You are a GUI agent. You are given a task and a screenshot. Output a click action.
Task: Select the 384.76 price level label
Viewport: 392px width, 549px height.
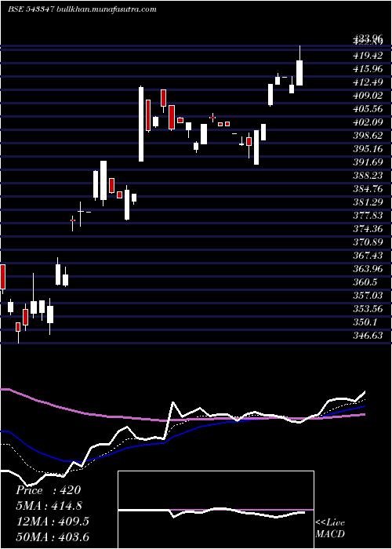tap(368, 189)
